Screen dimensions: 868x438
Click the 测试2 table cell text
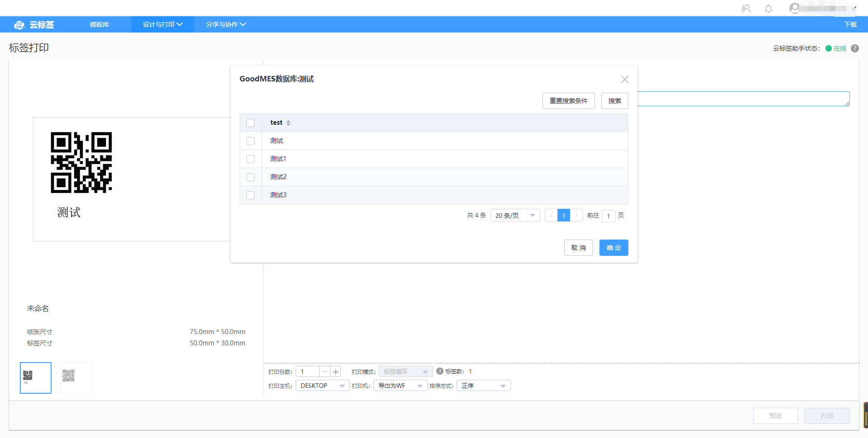point(278,177)
